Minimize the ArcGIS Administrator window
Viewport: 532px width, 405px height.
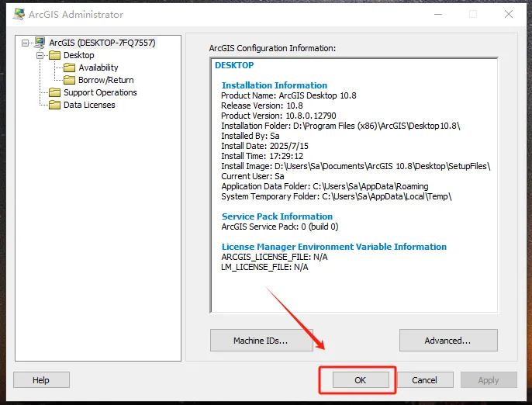[438, 14]
